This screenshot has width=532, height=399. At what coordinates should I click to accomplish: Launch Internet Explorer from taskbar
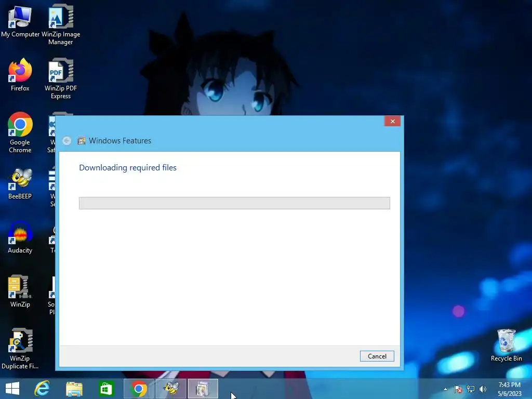coord(42,389)
